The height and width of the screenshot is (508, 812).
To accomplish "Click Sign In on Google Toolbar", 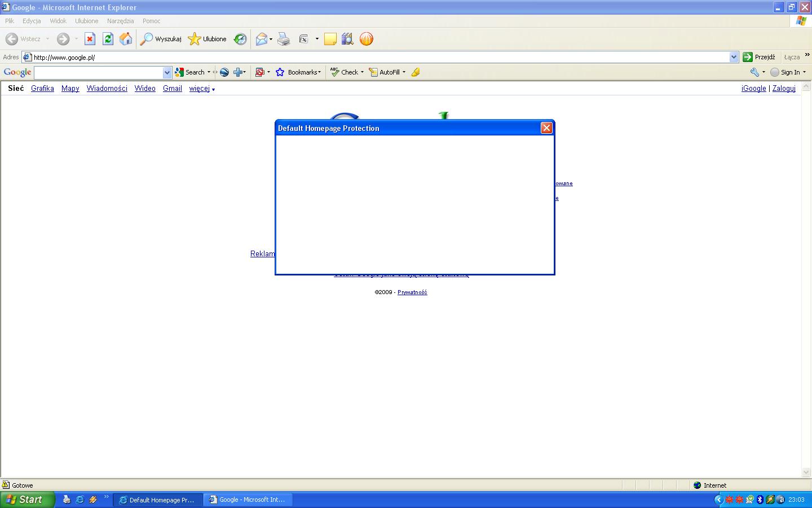I will [785, 72].
